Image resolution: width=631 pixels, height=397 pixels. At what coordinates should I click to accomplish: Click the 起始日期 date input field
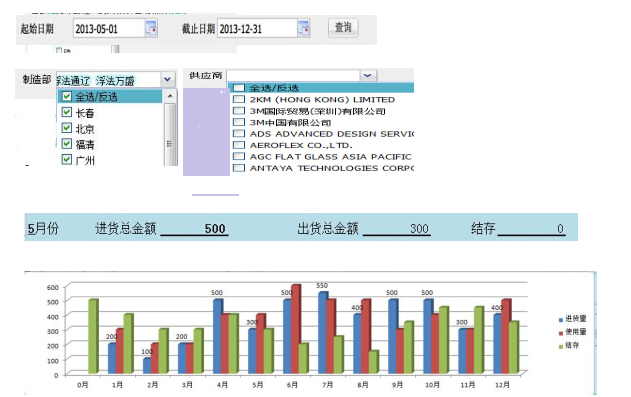pos(109,29)
